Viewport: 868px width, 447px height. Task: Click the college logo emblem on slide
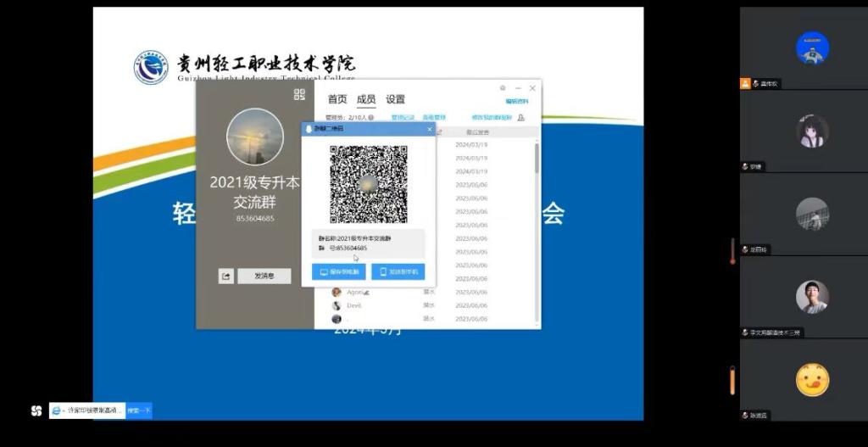click(x=151, y=67)
